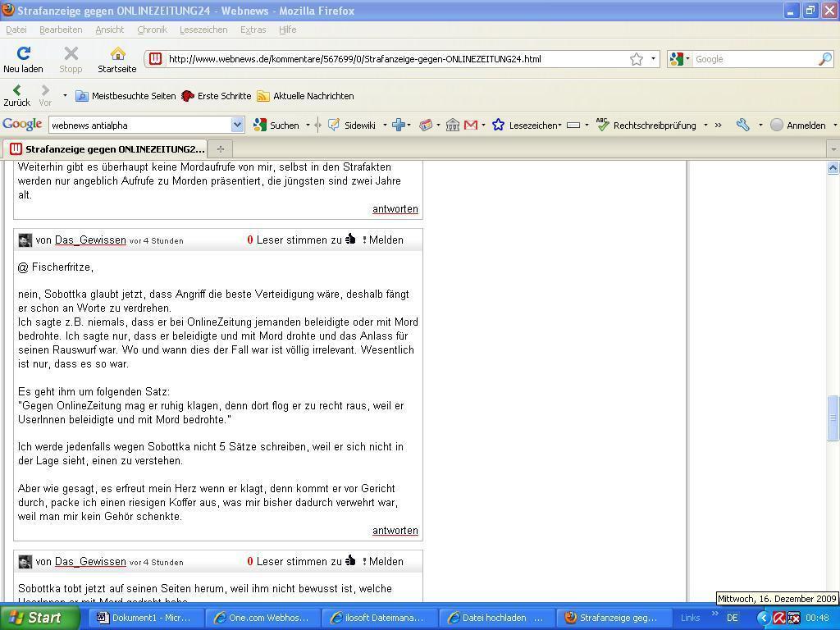Image resolution: width=840 pixels, height=630 pixels.
Task: Go to Startseite home icon
Action: coord(117,59)
